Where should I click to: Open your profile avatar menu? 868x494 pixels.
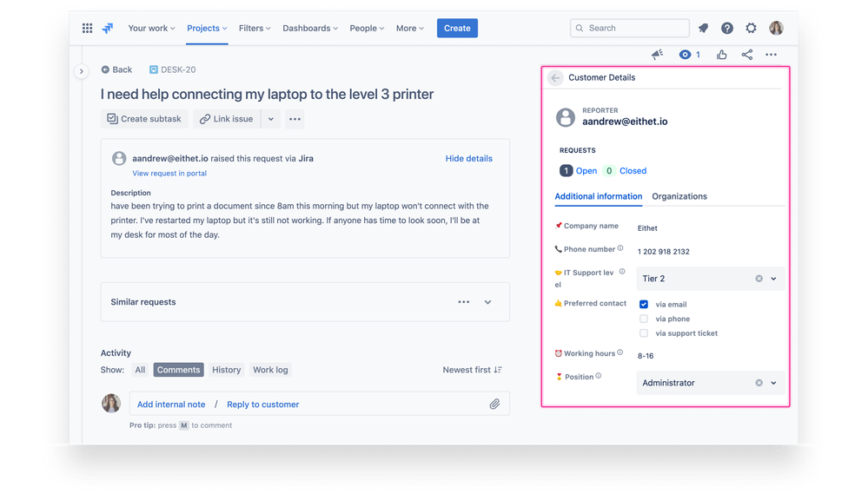click(x=776, y=28)
